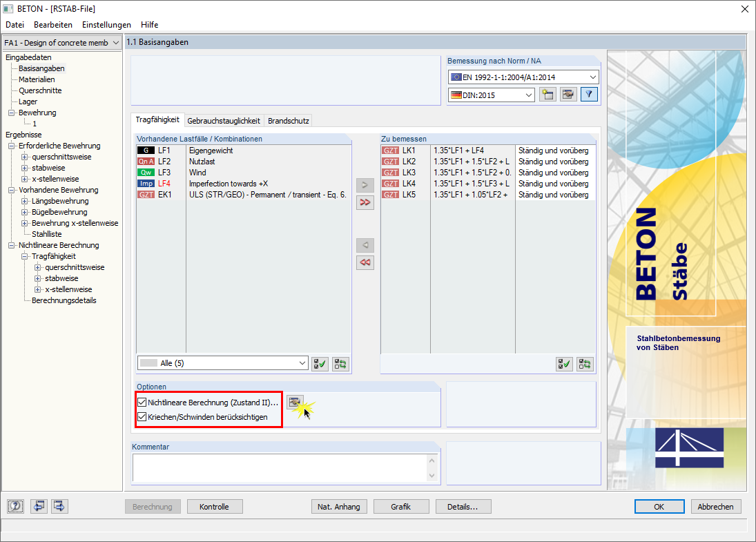This screenshot has height=542, width=756.
Task: Invert selection in Zu bemessen list
Action: (x=585, y=364)
